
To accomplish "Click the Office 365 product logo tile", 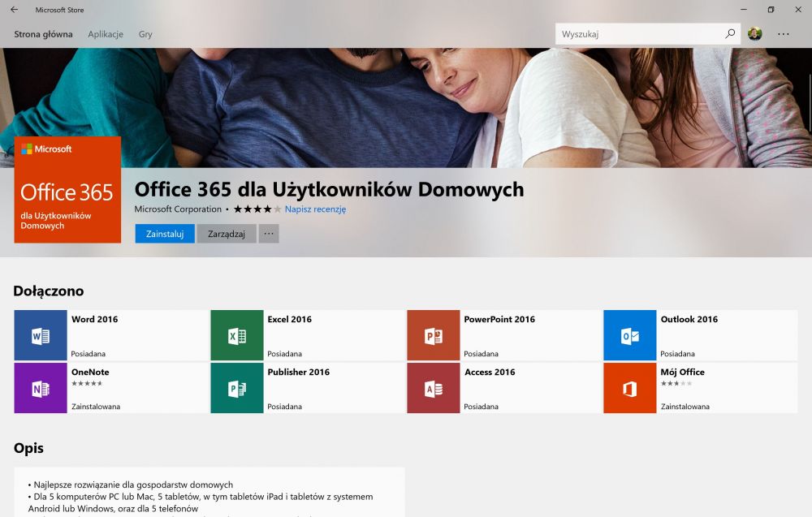I will 67,189.
